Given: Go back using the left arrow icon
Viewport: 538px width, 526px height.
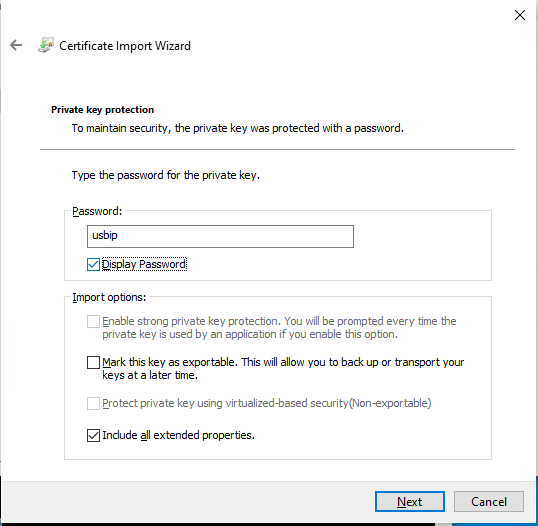Looking at the screenshot, I should coord(16,45).
